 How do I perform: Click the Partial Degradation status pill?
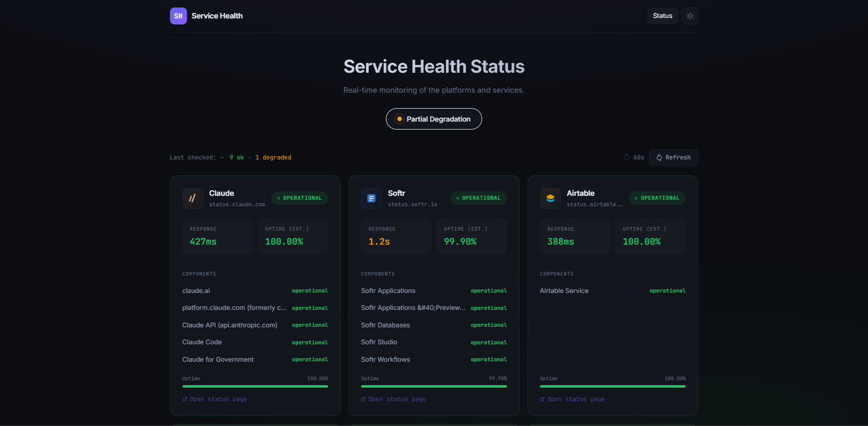[x=434, y=119]
